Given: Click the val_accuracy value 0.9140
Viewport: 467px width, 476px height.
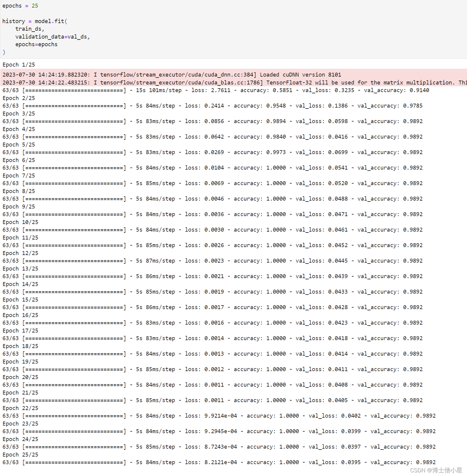Looking at the screenshot, I should tap(419, 90).
